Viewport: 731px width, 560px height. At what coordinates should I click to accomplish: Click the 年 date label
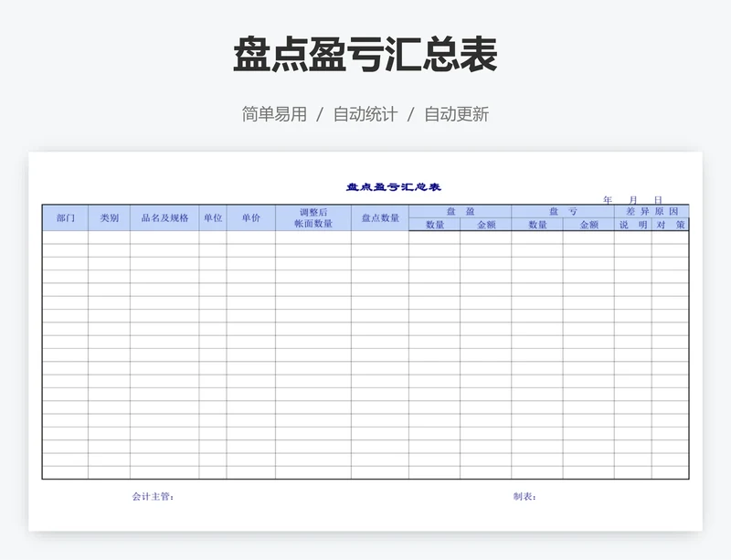[607, 200]
